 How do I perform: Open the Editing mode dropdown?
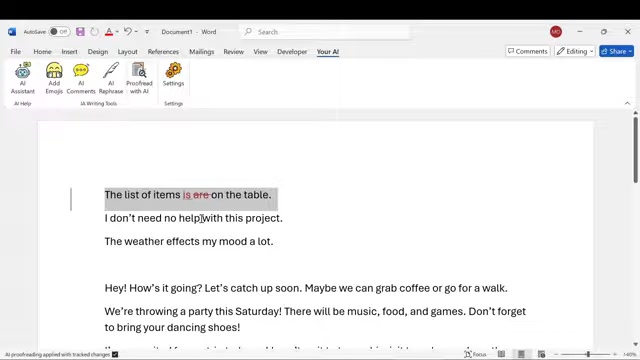pos(575,51)
